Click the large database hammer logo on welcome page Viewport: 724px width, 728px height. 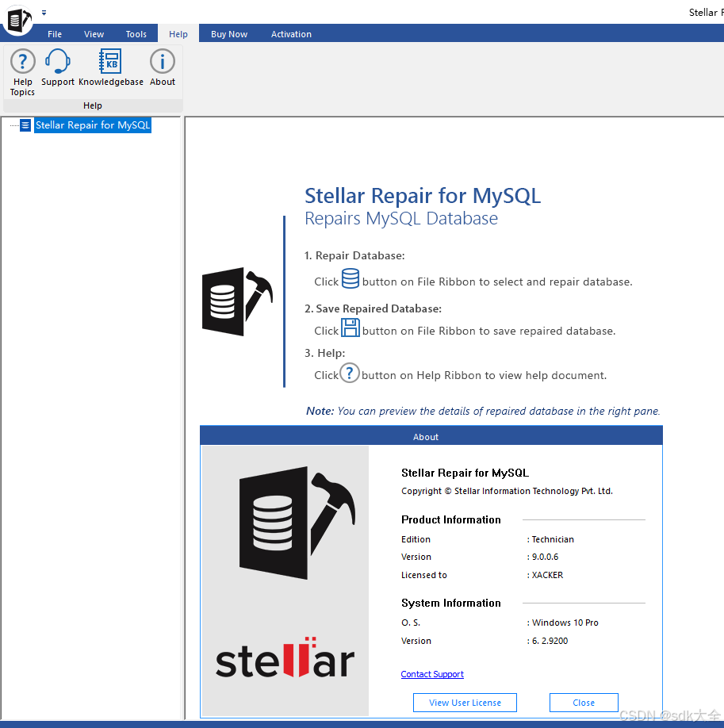(237, 301)
